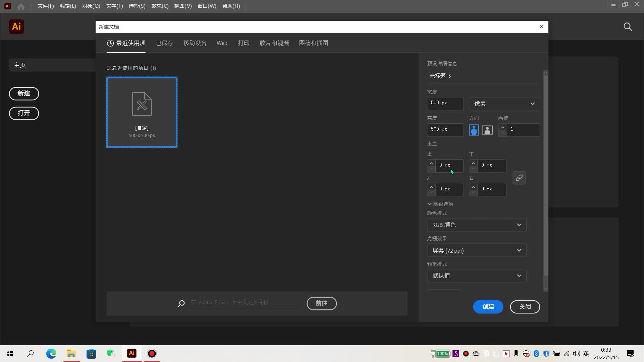This screenshot has height=362, width=644.
Task: Open the 屏幕 (72 ppi) raster dropdown
Action: point(476,250)
